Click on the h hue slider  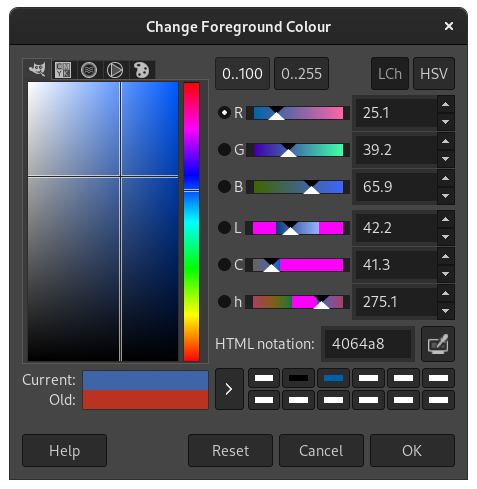[298, 302]
